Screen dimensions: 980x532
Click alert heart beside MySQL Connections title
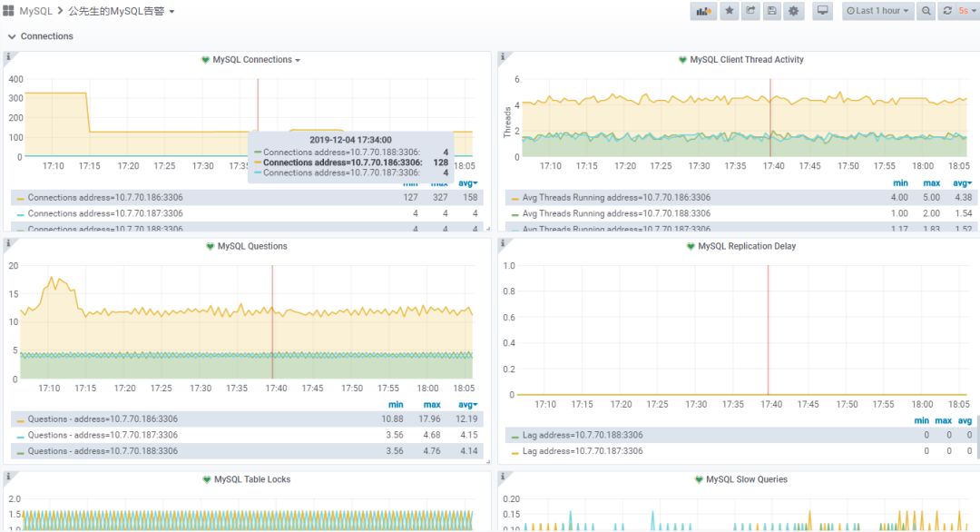pos(205,60)
